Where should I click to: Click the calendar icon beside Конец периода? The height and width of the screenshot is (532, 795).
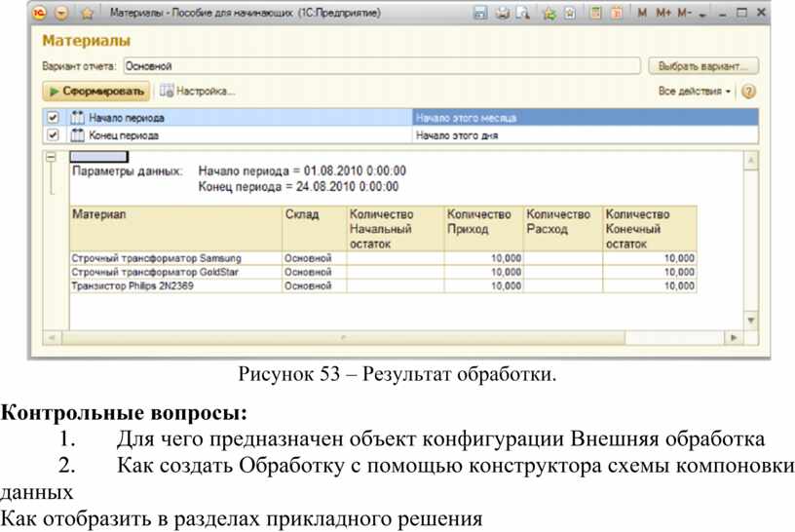click(x=77, y=134)
